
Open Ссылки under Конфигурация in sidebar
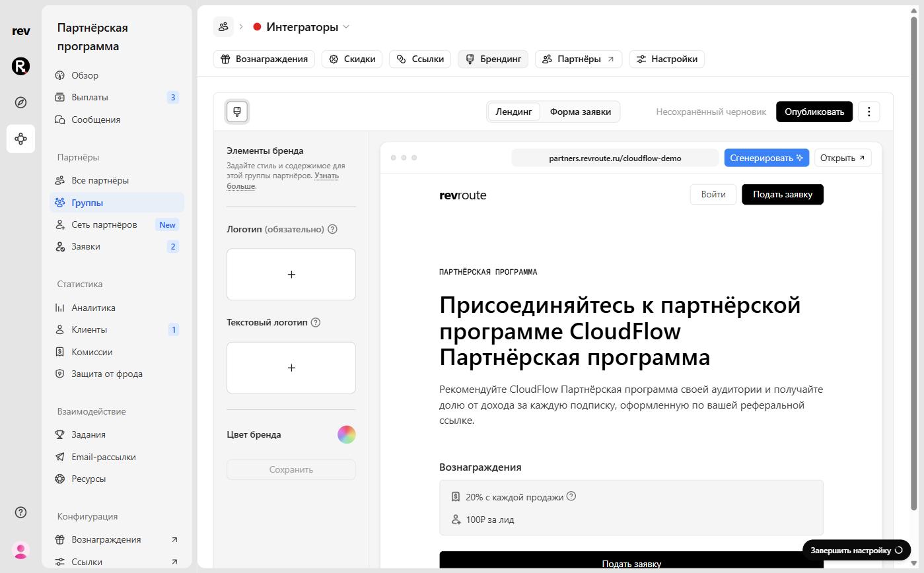click(117, 562)
